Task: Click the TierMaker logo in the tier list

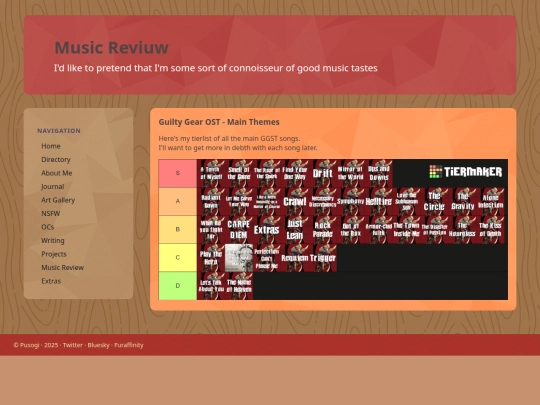Action: [x=466, y=172]
